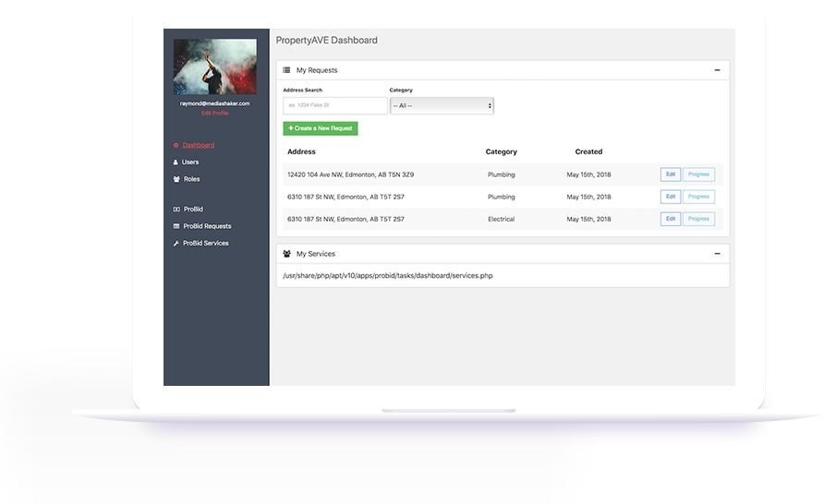Edit the Electrical request row
The height and width of the screenshot is (504, 824).
pyautogui.click(x=671, y=219)
